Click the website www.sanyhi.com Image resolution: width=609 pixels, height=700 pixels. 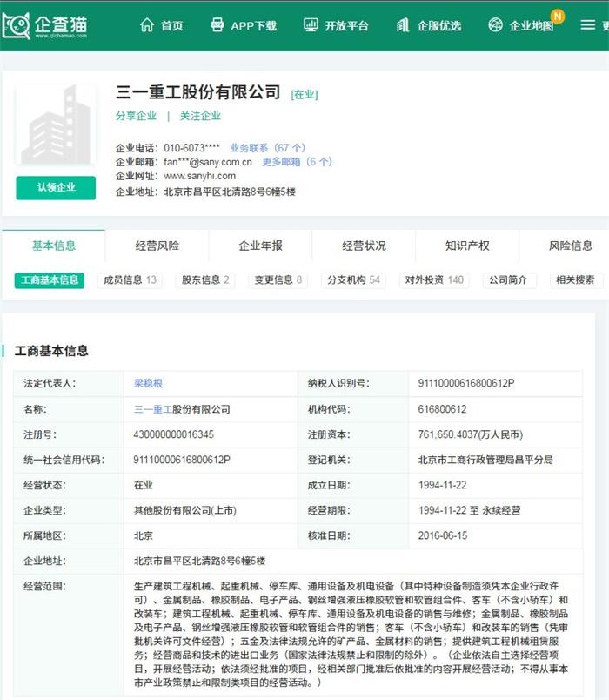click(x=200, y=176)
